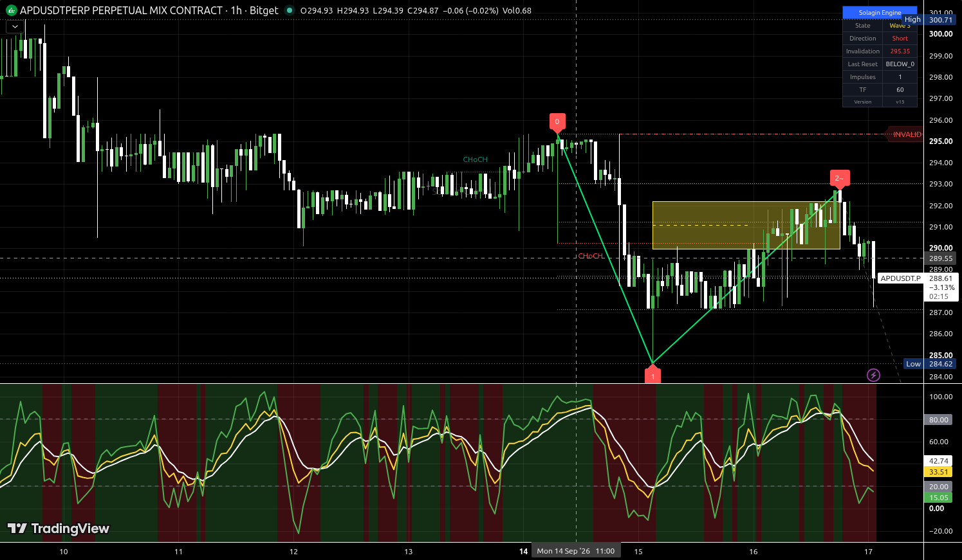Image resolution: width=962 pixels, height=560 pixels.
Task: Click the TradingView logo
Action: (x=59, y=528)
